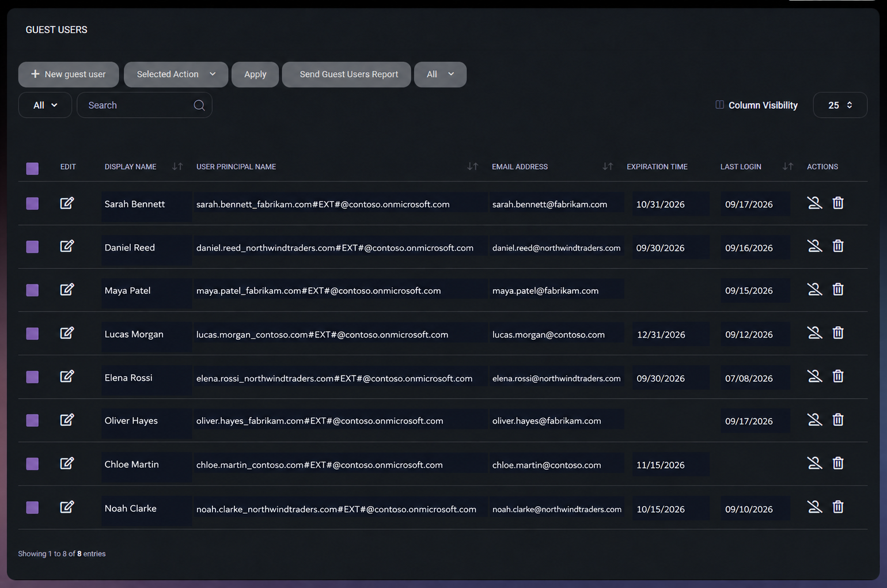Toggle the Lucas Morgan row checkbox
This screenshot has width=887, height=588.
(x=32, y=333)
